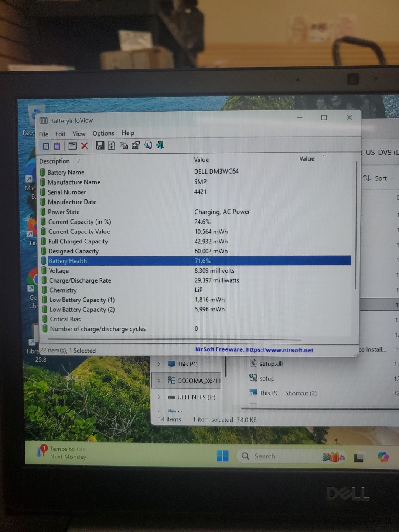Click battery icon beside Chemistry row
Viewport: 399px width, 532px height.
44,290
